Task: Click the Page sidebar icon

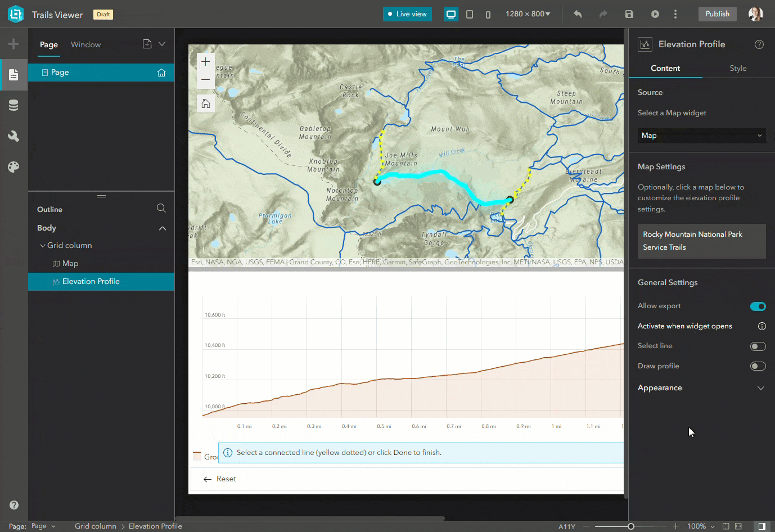Action: pyautogui.click(x=13, y=74)
